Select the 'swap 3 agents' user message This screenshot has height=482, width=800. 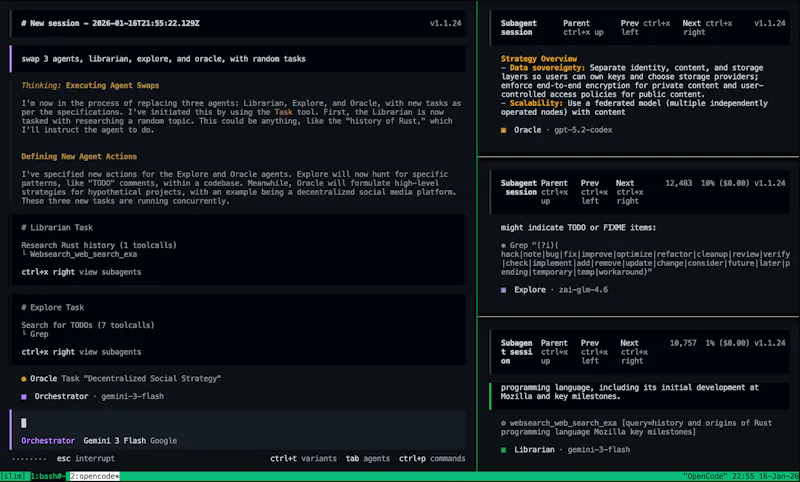coord(238,59)
